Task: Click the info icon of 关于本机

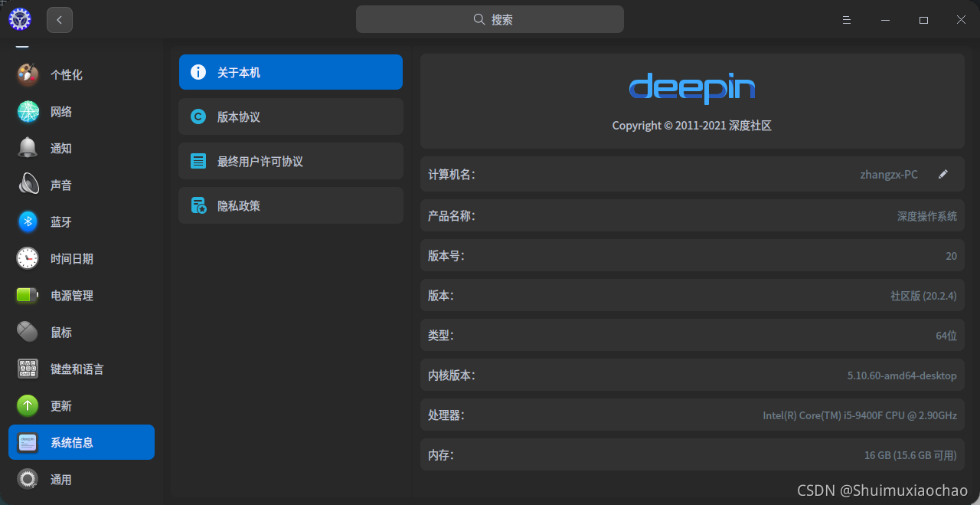Action: pos(198,73)
